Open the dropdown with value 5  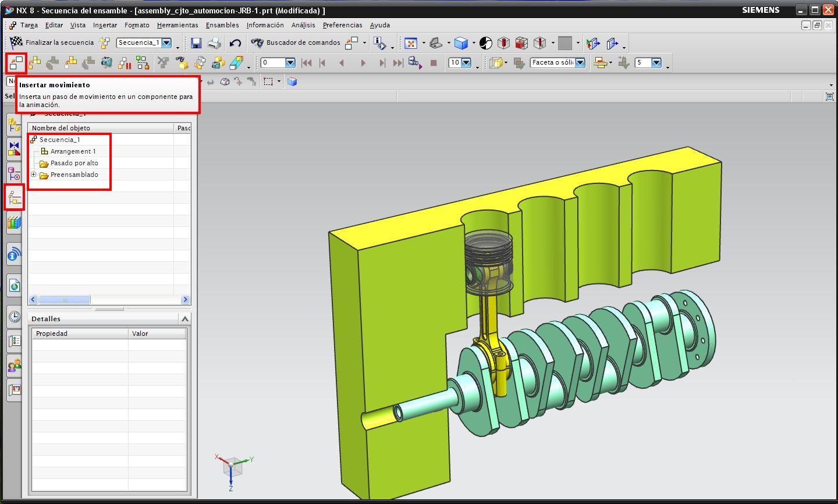point(656,62)
